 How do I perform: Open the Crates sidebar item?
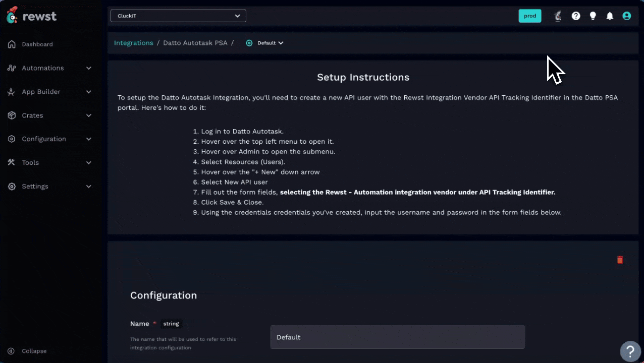(x=32, y=115)
